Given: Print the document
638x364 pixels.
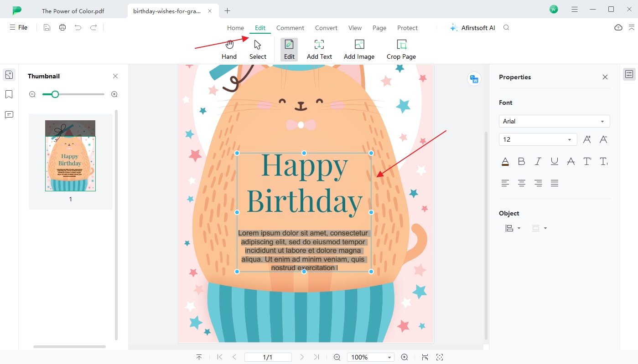Looking at the screenshot, I should click(62, 28).
